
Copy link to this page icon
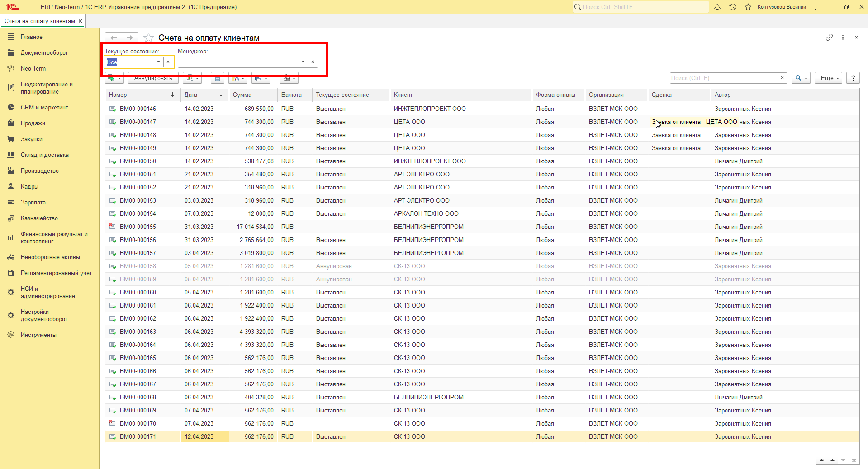pyautogui.click(x=829, y=38)
